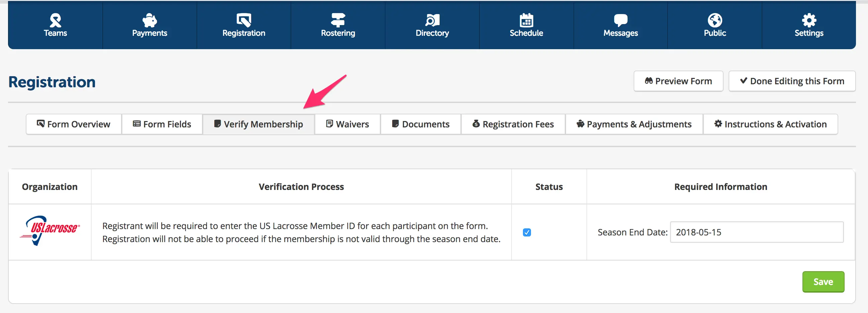This screenshot has width=868, height=313.
Task: Click the Registration page heading
Action: (52, 82)
